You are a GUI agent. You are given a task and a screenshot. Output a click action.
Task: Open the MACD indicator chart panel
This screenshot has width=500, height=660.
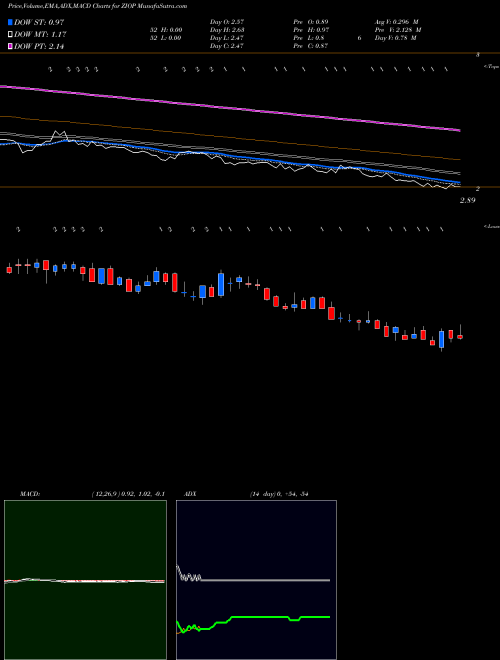85,580
